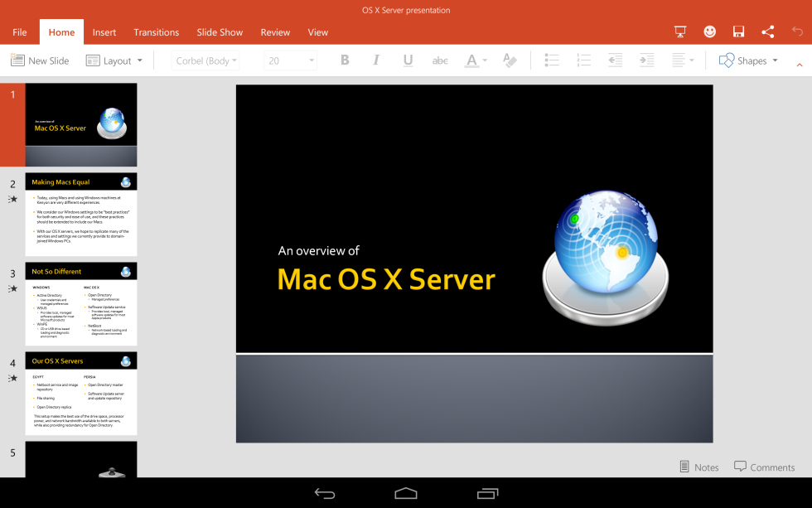
Task: Pick a font color with the A swatch
Action: [471, 60]
